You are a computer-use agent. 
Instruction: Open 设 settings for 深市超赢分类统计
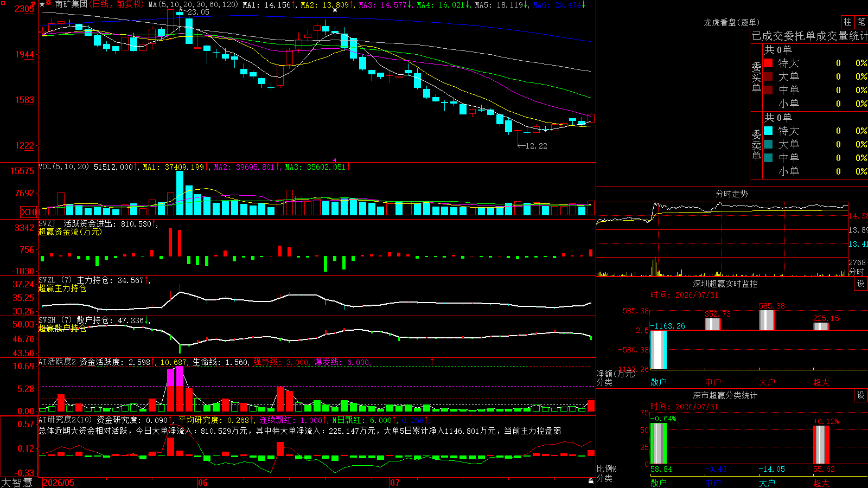coord(861,395)
